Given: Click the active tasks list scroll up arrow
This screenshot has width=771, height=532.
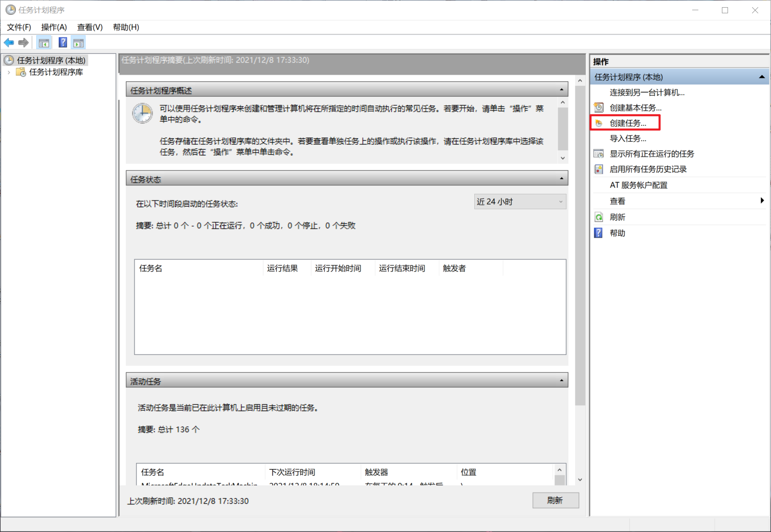Looking at the screenshot, I should click(x=560, y=470).
